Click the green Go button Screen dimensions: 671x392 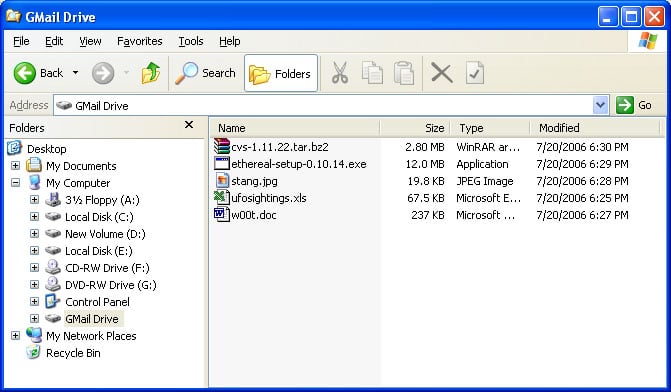pyautogui.click(x=634, y=105)
